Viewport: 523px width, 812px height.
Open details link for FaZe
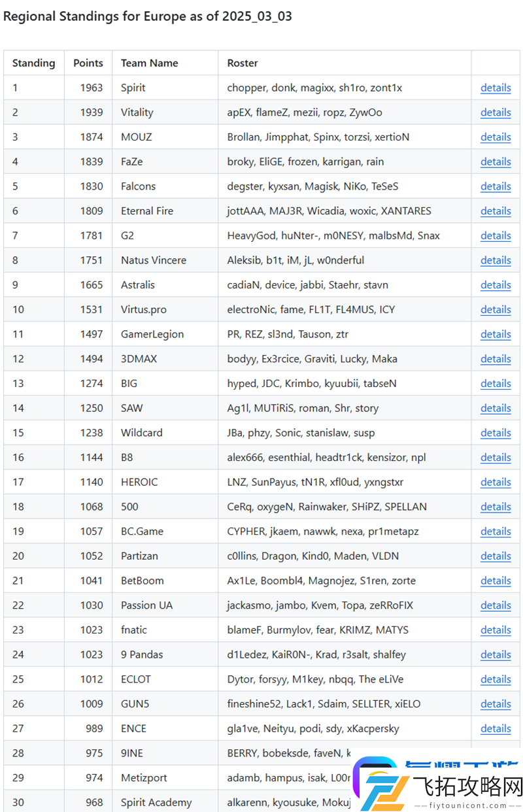tap(496, 161)
